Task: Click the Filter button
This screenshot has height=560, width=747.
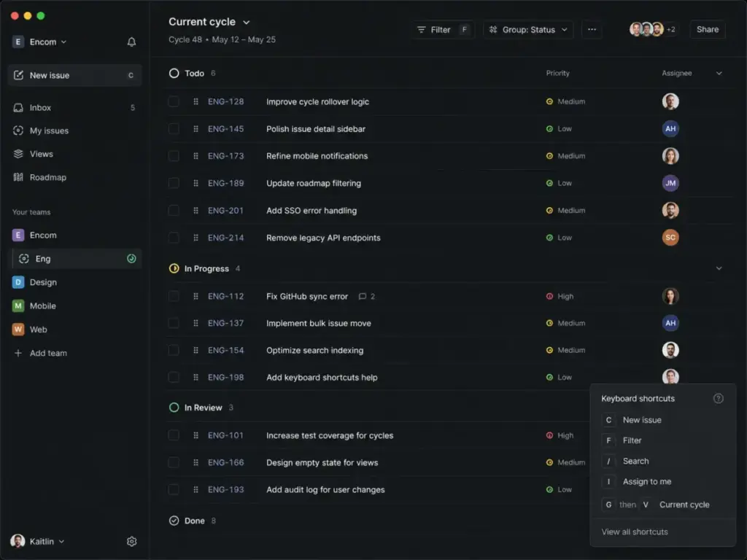Action: [x=443, y=29]
